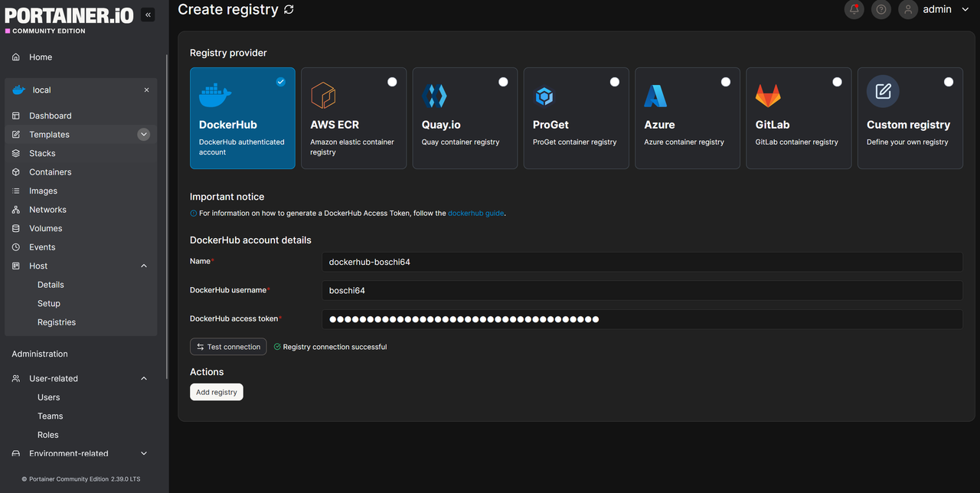Select the Azure radio button

726,82
